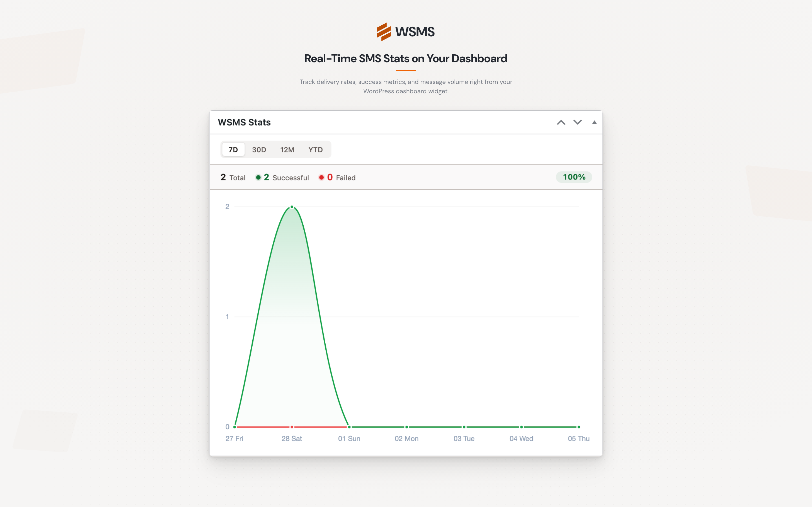Click the green Successful legend dot
The height and width of the screenshot is (507, 812).
(x=258, y=177)
